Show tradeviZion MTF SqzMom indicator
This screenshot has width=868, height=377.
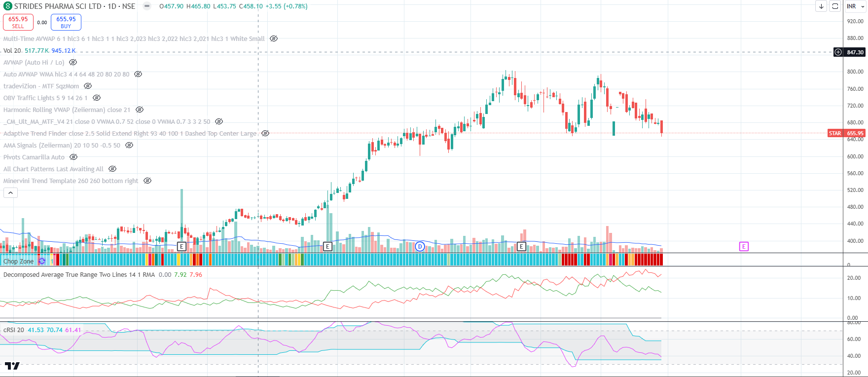[x=88, y=86]
